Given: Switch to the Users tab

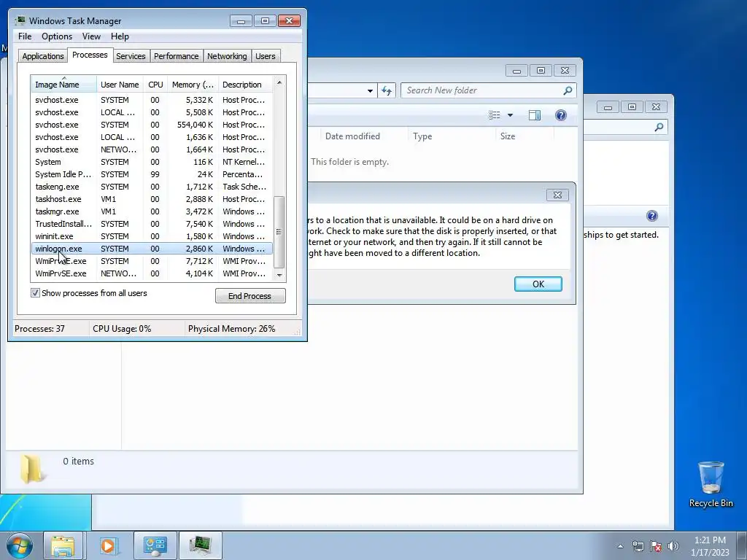Looking at the screenshot, I should click(265, 56).
